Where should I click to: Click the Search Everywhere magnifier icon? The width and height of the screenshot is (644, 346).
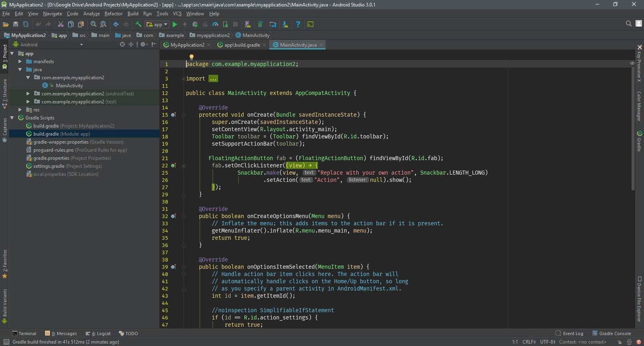[x=629, y=24]
